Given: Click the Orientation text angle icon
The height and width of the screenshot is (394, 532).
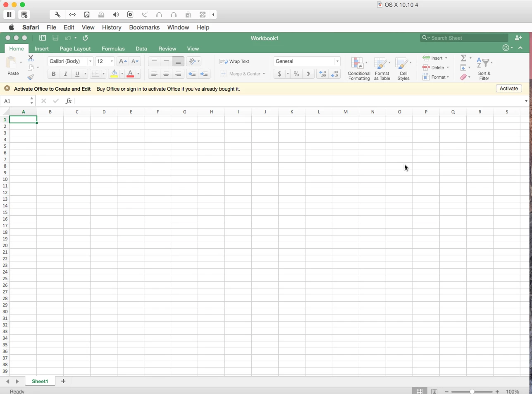Looking at the screenshot, I should [x=192, y=61].
